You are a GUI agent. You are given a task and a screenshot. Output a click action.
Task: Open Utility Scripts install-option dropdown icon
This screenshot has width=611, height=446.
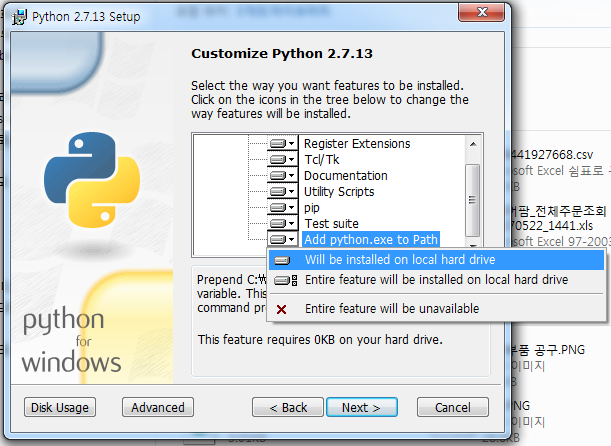point(283,191)
